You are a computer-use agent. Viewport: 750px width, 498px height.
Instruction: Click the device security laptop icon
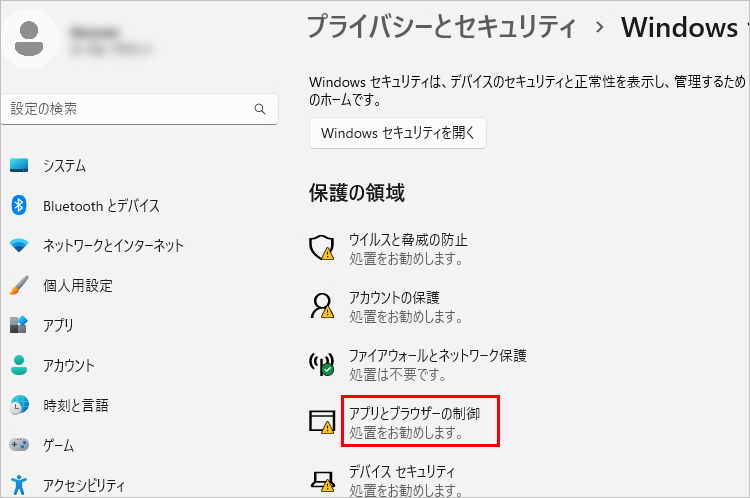coord(321,480)
